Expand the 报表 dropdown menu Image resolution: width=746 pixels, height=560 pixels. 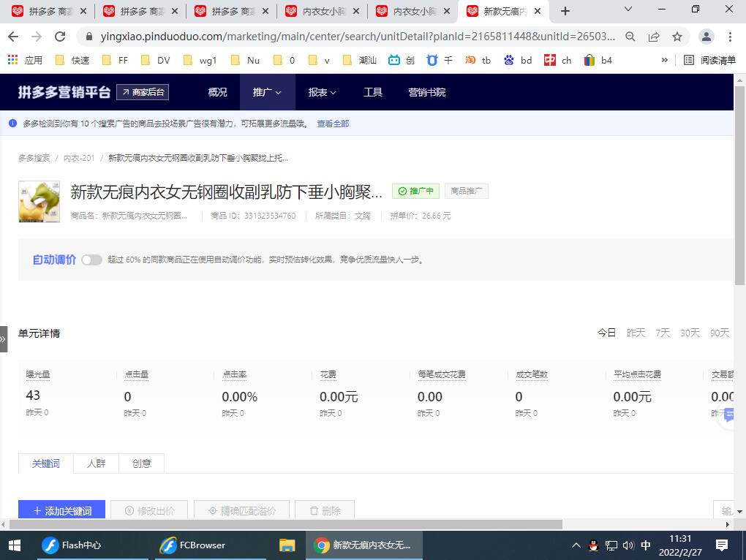point(322,92)
